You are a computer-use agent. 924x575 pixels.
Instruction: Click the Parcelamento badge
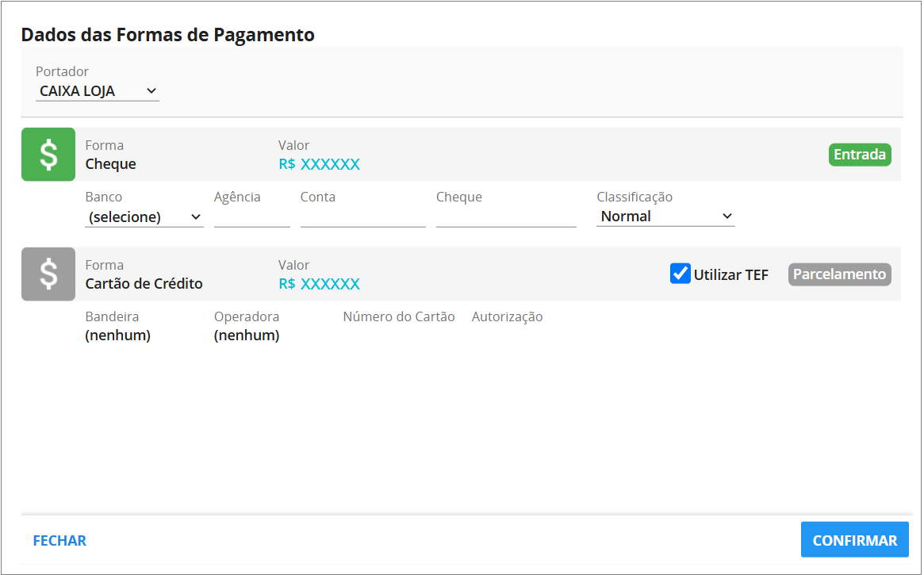tap(839, 274)
